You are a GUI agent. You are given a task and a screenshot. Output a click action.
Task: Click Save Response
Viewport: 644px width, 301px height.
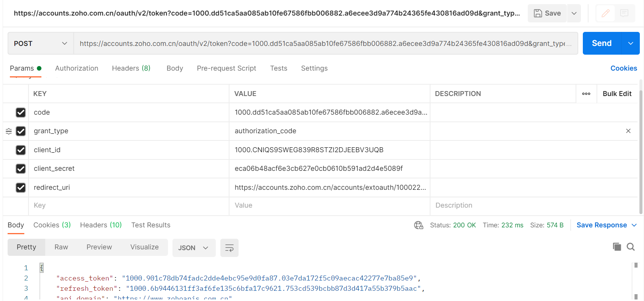tap(602, 225)
